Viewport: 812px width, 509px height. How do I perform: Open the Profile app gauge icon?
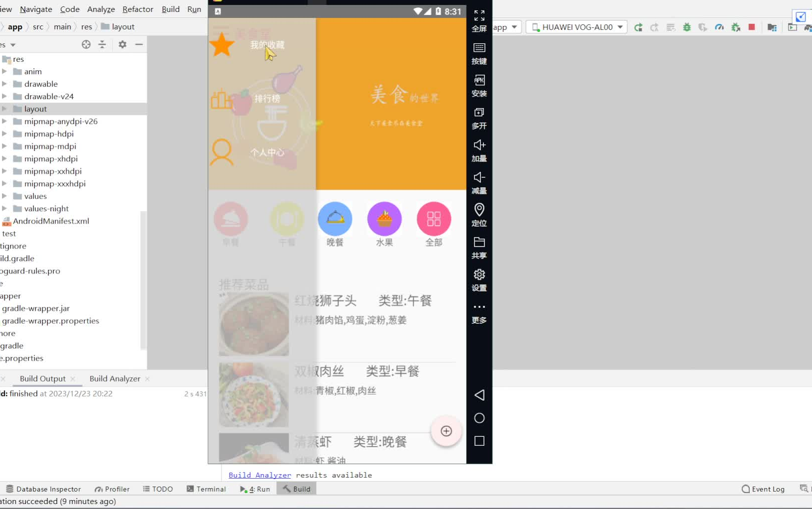click(x=719, y=27)
